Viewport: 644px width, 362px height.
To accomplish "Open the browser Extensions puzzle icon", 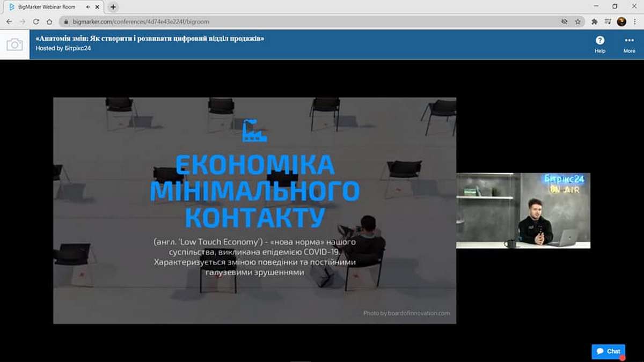I will tap(595, 22).
